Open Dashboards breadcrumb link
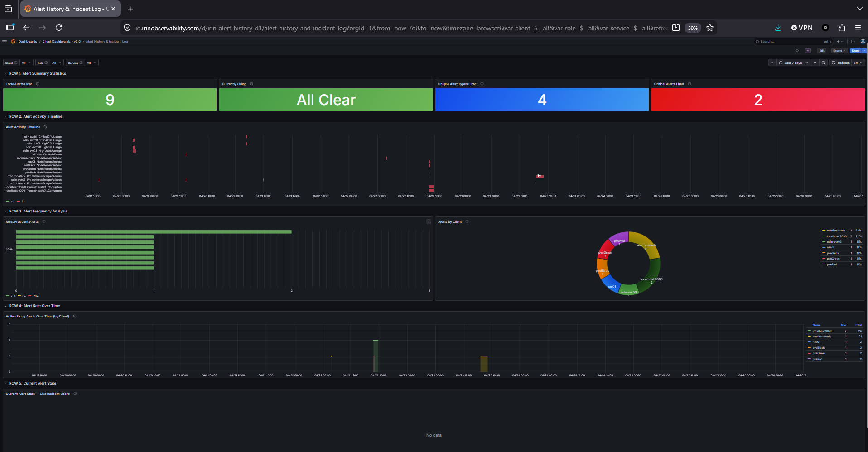Image resolution: width=868 pixels, height=452 pixels. [x=28, y=41]
